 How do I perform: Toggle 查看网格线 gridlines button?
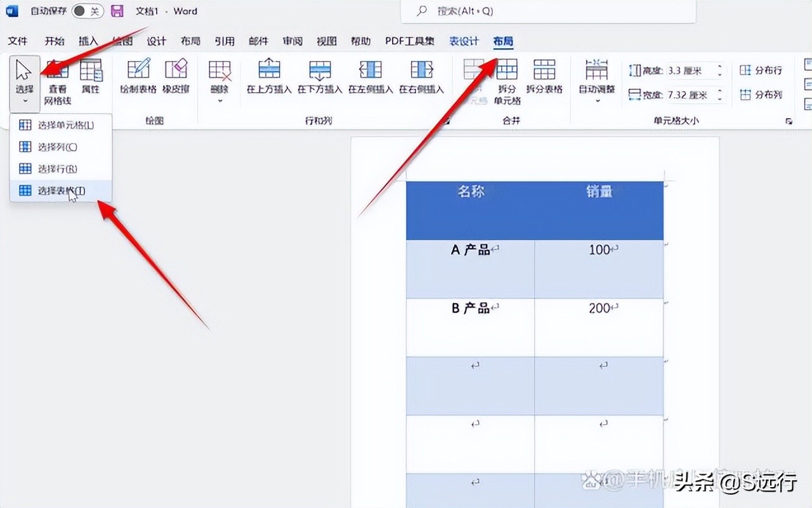coord(58,83)
